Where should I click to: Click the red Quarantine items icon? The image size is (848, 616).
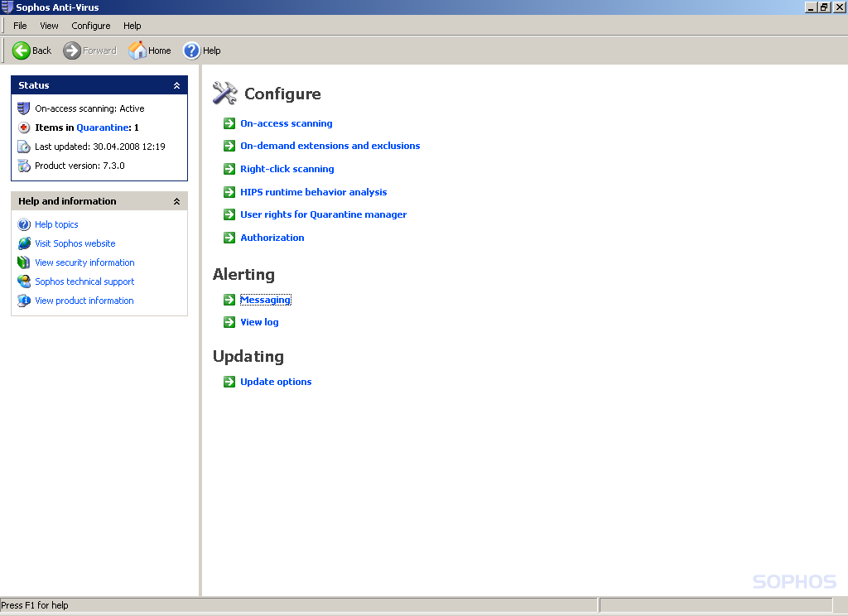(24, 128)
